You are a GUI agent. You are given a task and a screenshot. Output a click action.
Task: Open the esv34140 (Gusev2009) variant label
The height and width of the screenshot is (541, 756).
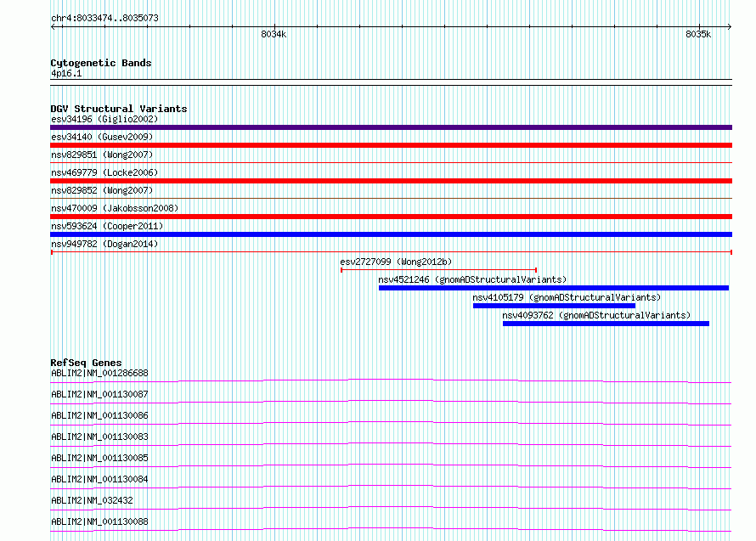click(102, 137)
